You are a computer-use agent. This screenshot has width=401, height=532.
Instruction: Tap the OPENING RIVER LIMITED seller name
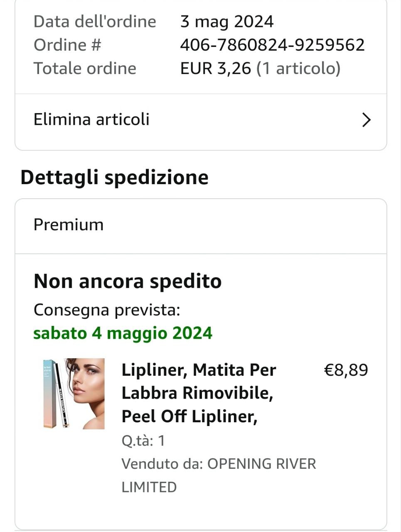click(219, 475)
